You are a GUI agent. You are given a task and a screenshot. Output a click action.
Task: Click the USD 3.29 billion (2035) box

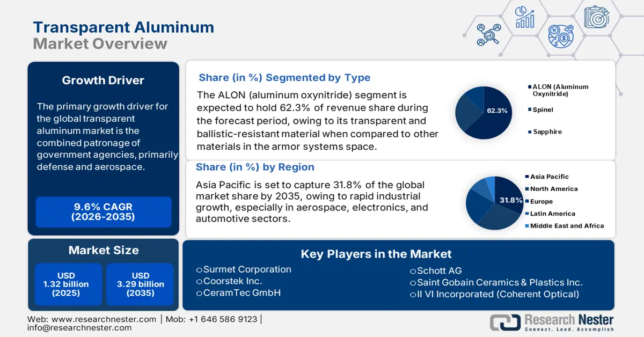tap(141, 284)
